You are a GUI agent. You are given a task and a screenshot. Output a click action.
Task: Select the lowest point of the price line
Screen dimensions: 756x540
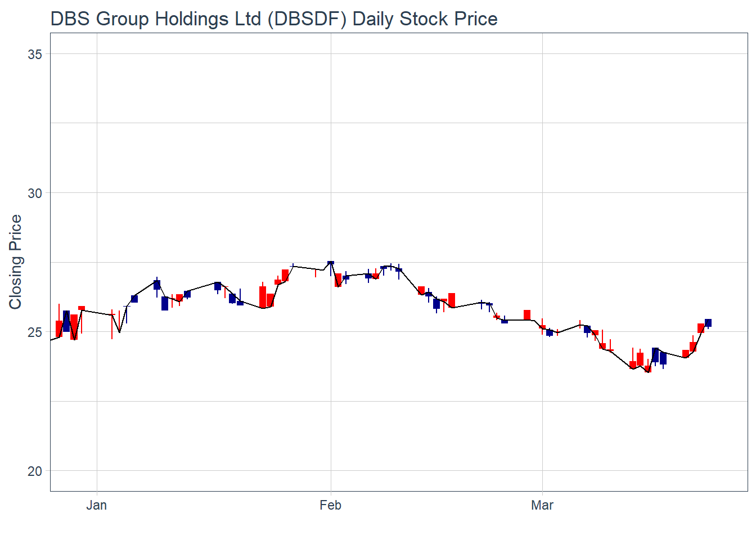(648, 372)
